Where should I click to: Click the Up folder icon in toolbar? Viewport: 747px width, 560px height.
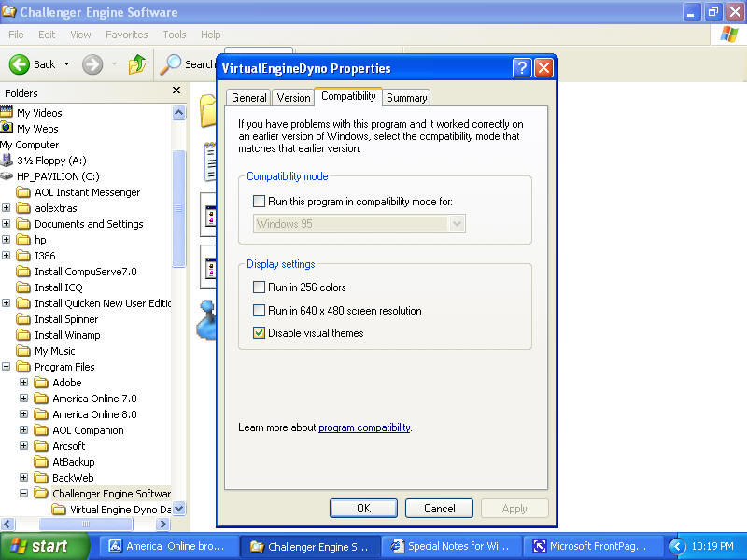[137, 63]
